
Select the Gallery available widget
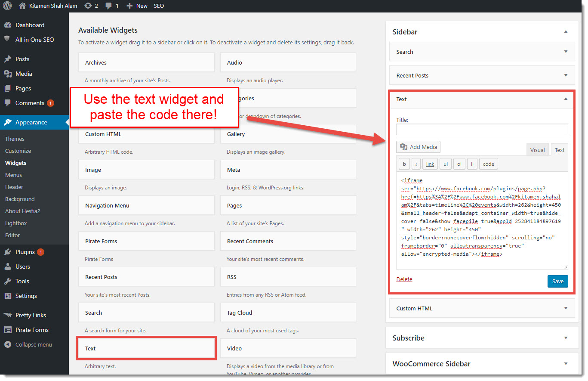pos(288,134)
